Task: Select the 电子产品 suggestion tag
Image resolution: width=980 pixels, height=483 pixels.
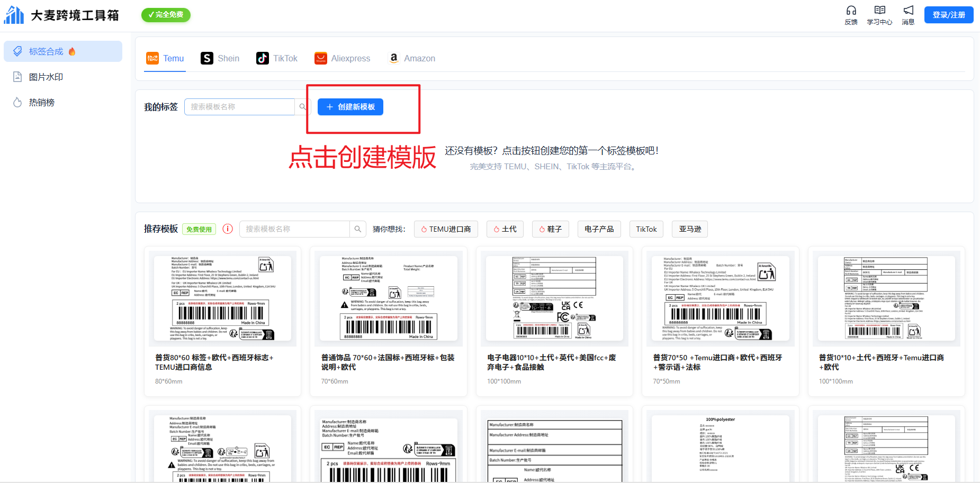Action: click(599, 229)
